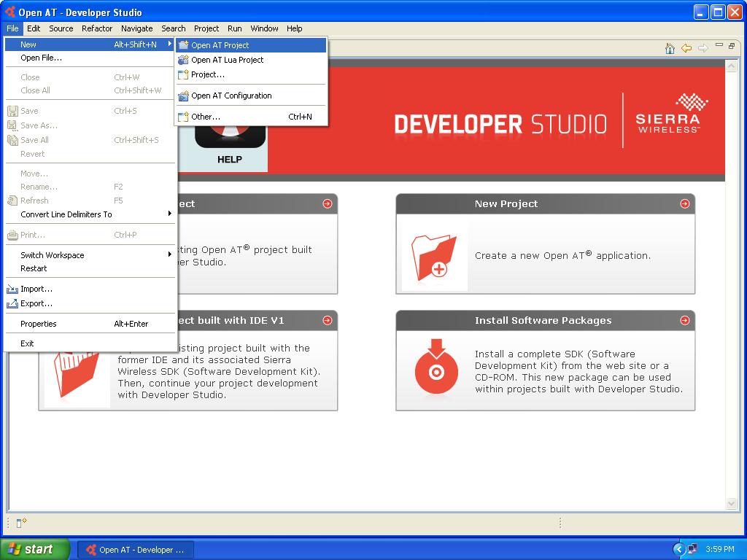Click the scroll down arrow of welcome page
This screenshot has height=560, width=747.
[x=732, y=504]
